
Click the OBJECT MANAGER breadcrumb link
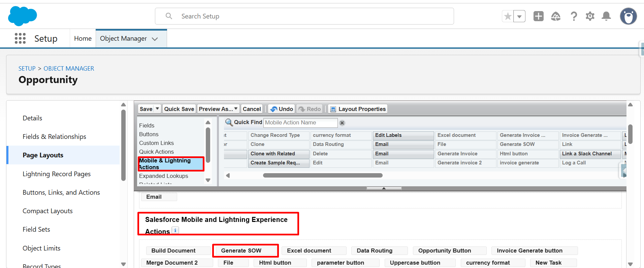[69, 68]
